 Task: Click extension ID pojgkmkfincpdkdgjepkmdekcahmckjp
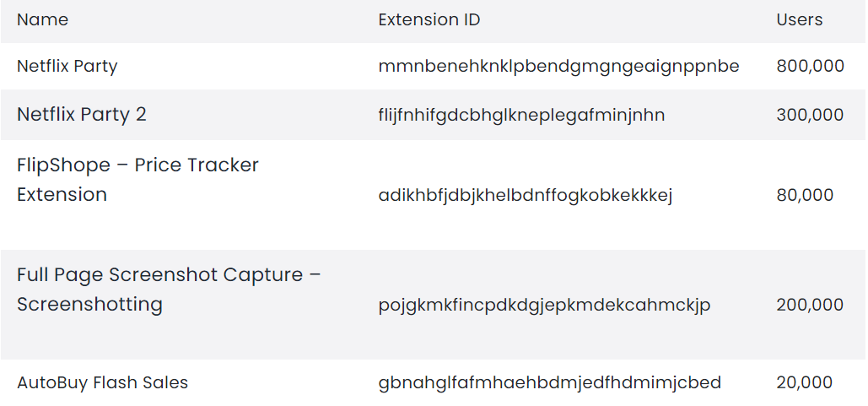coord(544,305)
